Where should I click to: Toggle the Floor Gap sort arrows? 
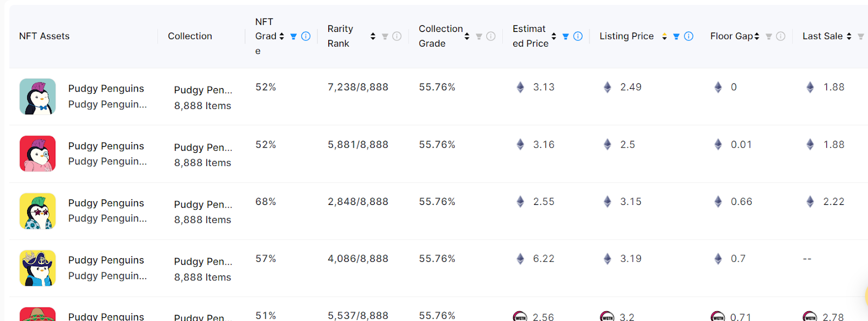[757, 36]
